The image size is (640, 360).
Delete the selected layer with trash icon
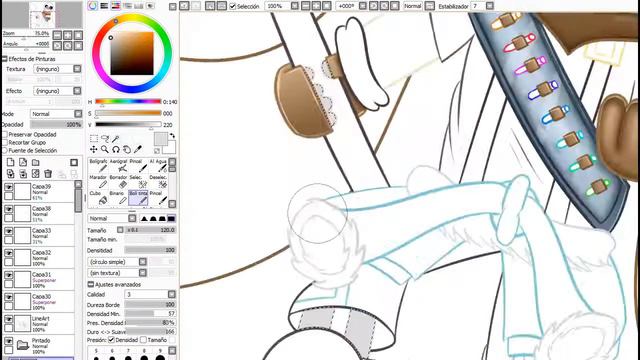(48, 174)
